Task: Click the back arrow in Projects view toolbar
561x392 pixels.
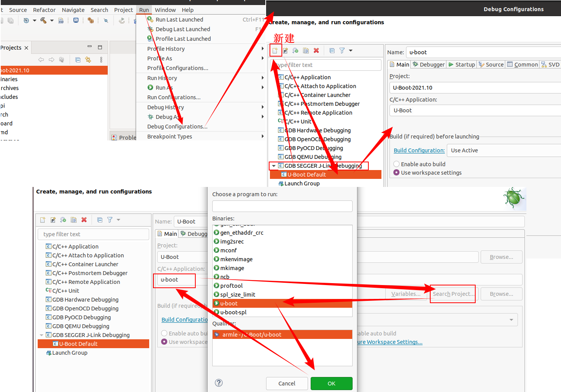Action: pyautogui.click(x=41, y=60)
